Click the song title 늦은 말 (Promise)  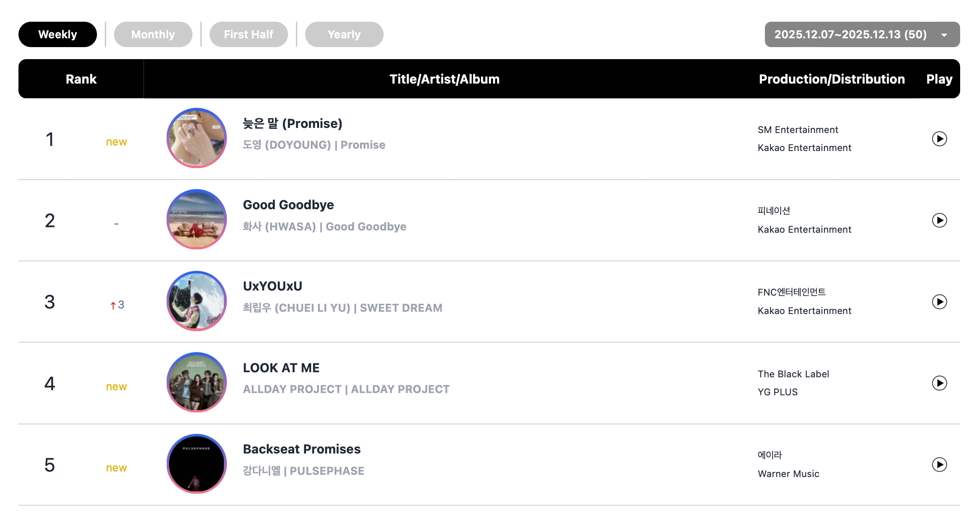293,124
